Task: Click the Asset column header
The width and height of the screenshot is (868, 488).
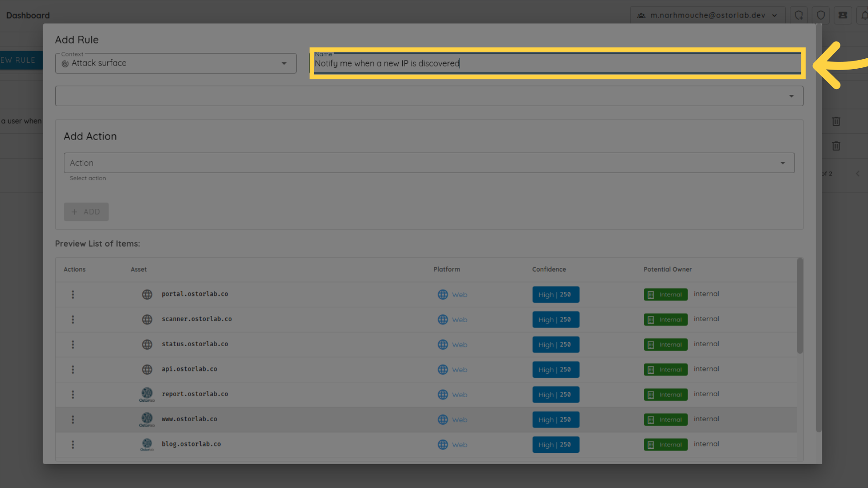Action: click(x=138, y=269)
